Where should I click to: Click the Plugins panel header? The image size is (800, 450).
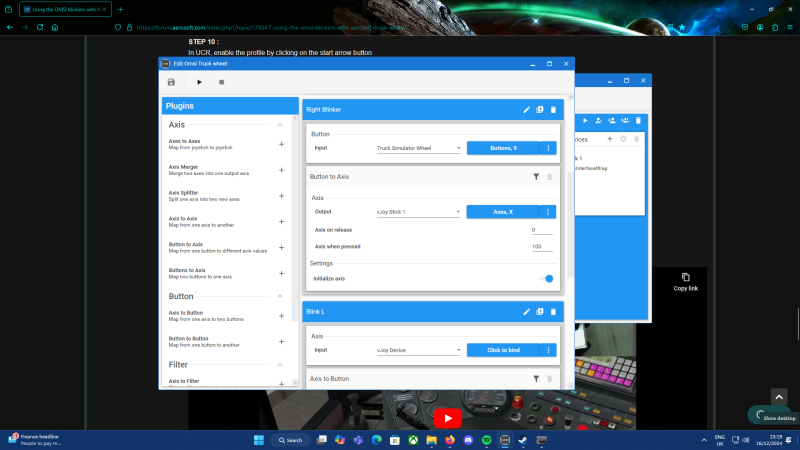230,106
